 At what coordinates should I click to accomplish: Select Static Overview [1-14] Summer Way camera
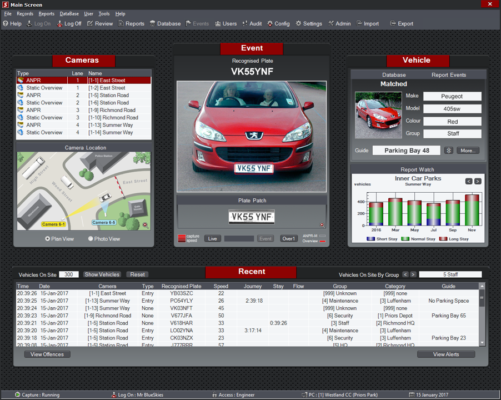pos(84,132)
